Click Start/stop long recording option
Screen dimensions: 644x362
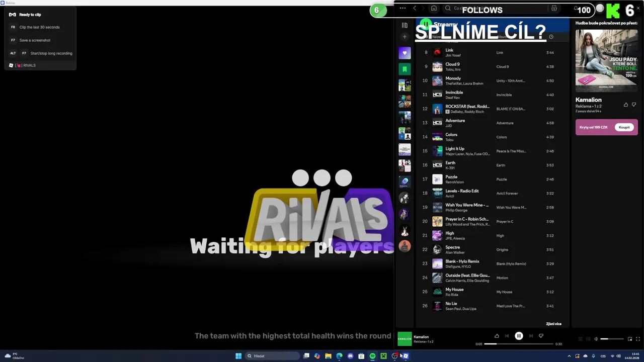pyautogui.click(x=40, y=53)
